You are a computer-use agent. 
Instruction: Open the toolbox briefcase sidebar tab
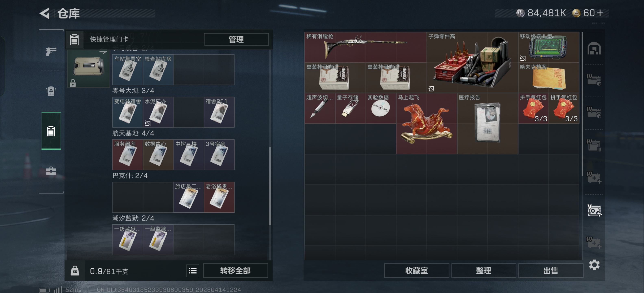click(51, 171)
